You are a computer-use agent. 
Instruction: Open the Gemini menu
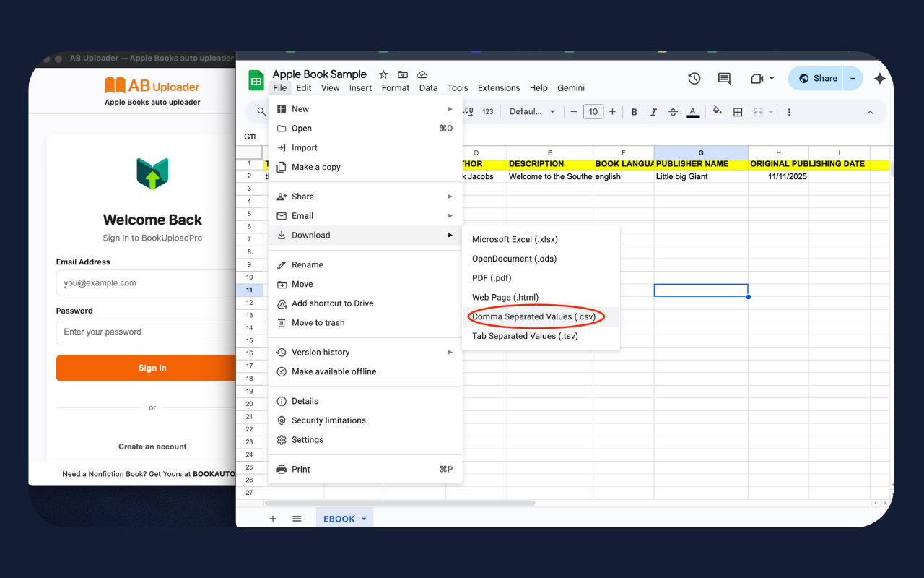(x=571, y=88)
